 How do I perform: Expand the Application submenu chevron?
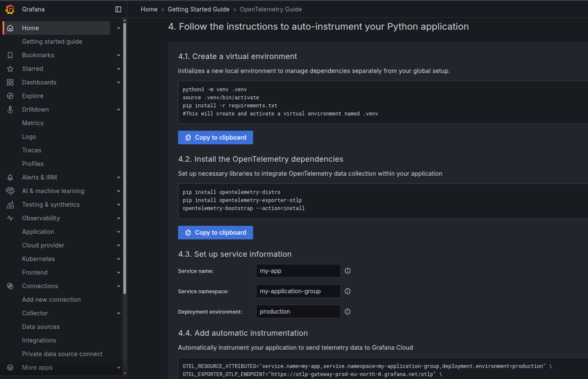tap(119, 232)
